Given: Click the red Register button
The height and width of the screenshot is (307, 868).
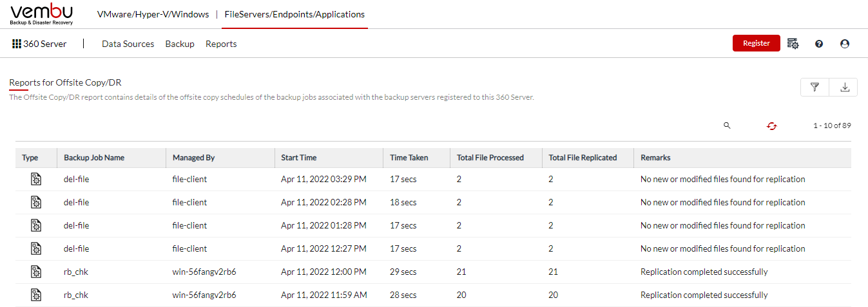Looking at the screenshot, I should pyautogui.click(x=757, y=43).
